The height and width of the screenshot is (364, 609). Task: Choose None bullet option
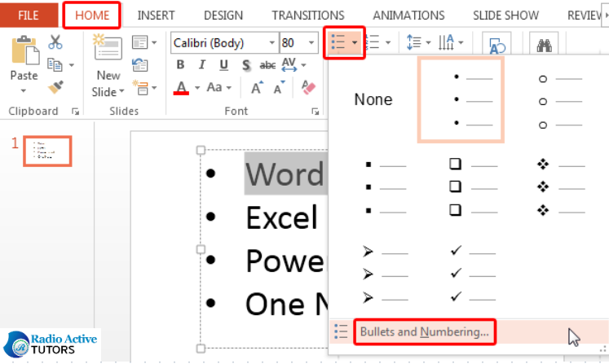pos(373,99)
